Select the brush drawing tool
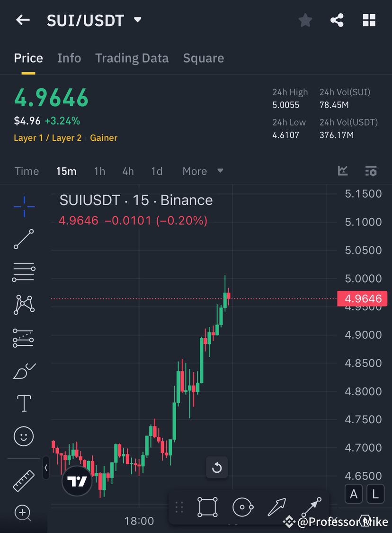This screenshot has height=533, width=392. coord(24,370)
